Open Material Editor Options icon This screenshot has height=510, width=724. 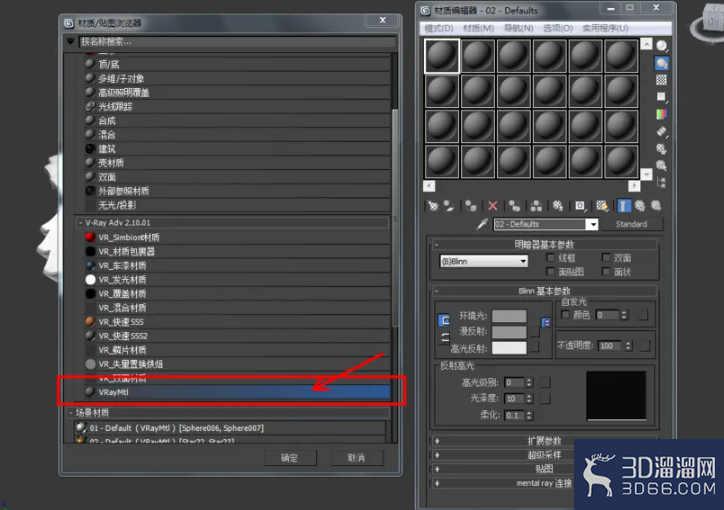click(662, 149)
